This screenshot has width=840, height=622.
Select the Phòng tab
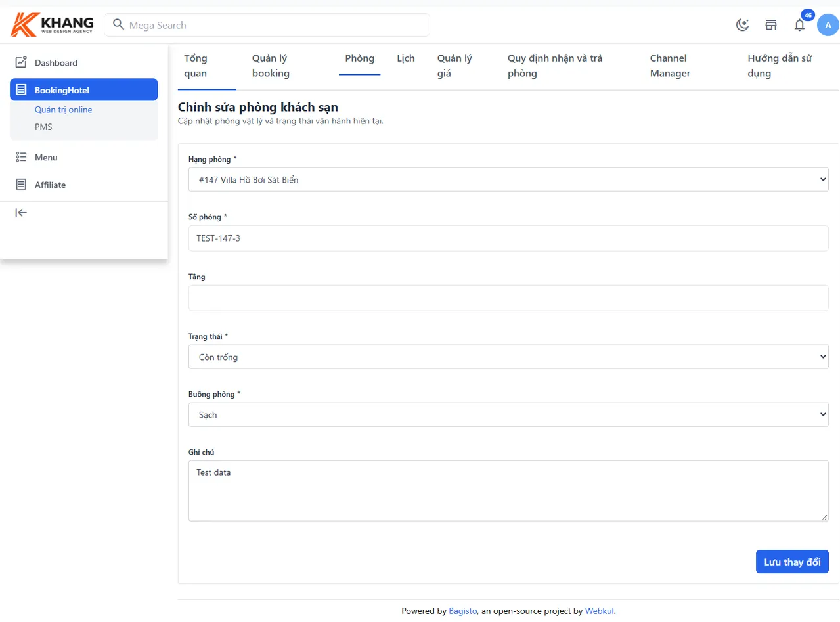coord(360,58)
